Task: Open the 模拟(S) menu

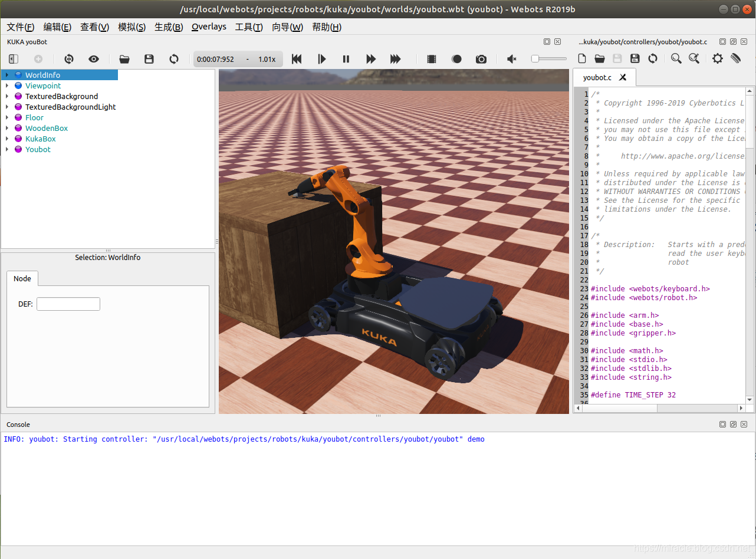Action: (132, 27)
